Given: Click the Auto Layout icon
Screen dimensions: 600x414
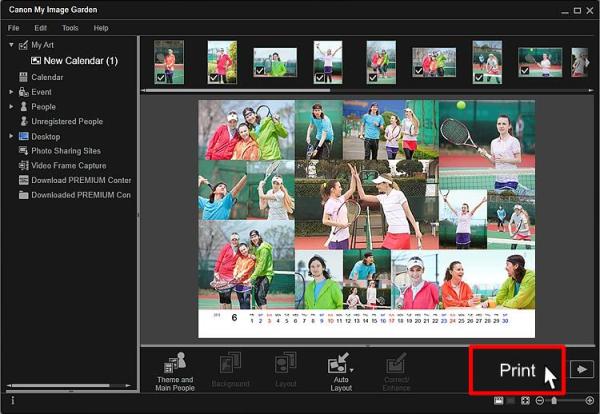Looking at the screenshot, I should [338, 362].
